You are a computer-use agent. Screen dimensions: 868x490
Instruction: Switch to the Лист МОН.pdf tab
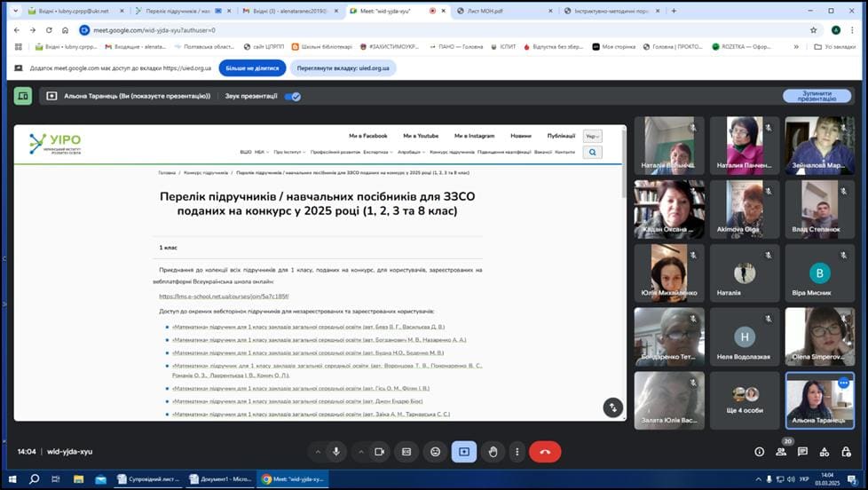coord(504,11)
